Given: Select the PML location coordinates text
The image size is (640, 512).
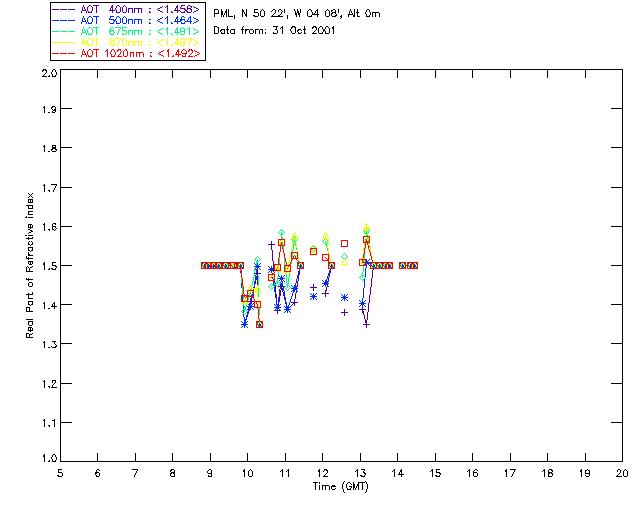Looking at the screenshot, I should pos(297,13).
